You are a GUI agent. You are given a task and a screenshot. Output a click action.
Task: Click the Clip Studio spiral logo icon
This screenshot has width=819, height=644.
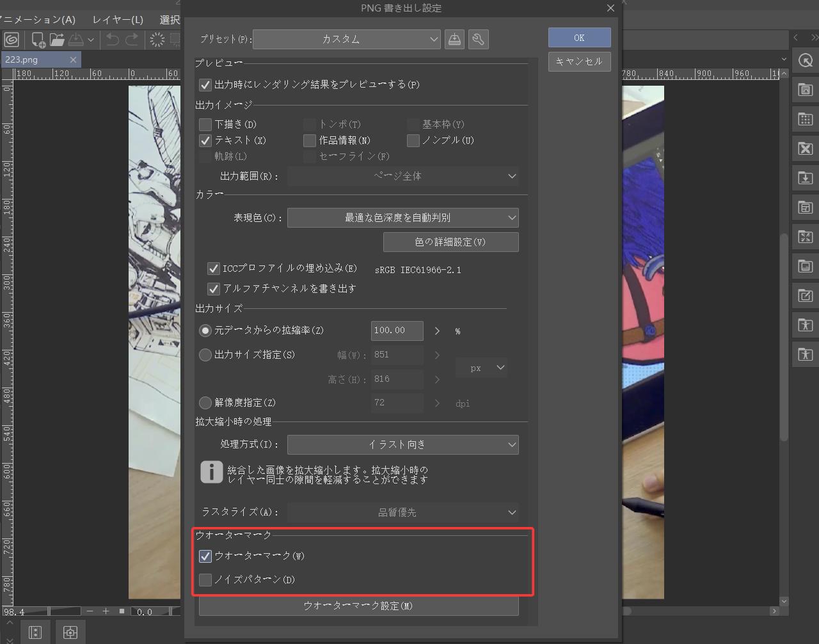click(12, 40)
